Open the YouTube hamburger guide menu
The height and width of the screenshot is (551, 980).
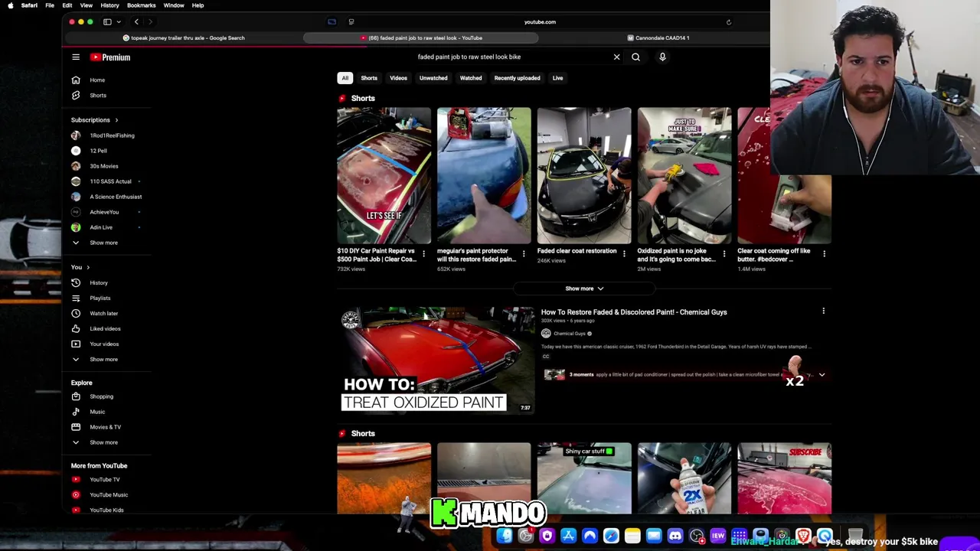click(76, 57)
